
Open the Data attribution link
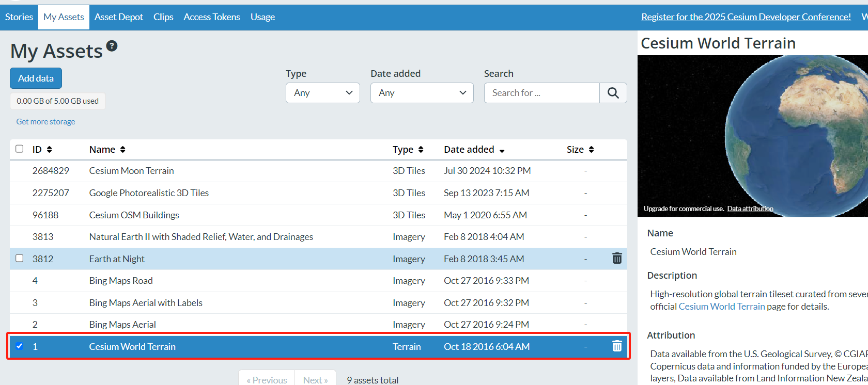750,208
